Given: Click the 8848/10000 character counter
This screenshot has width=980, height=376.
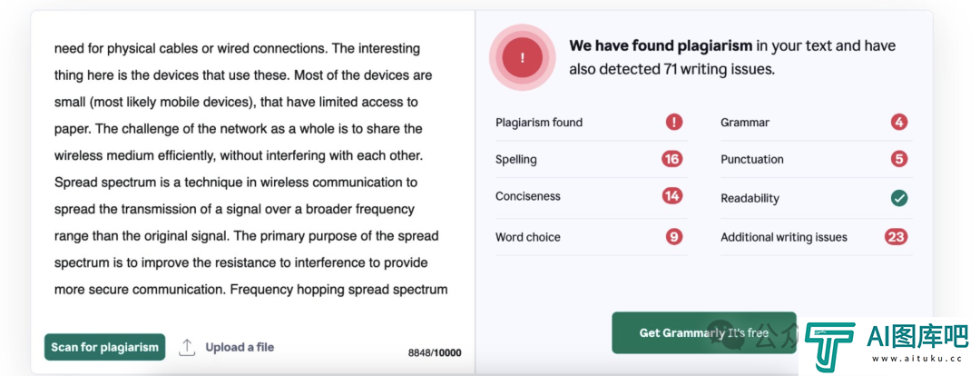Looking at the screenshot, I should point(435,353).
